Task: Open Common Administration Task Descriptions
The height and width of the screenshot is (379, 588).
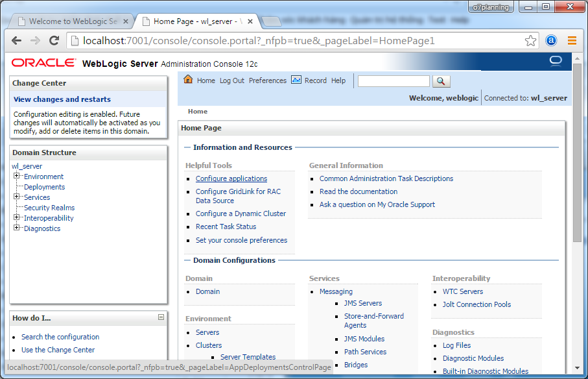Action: click(386, 178)
